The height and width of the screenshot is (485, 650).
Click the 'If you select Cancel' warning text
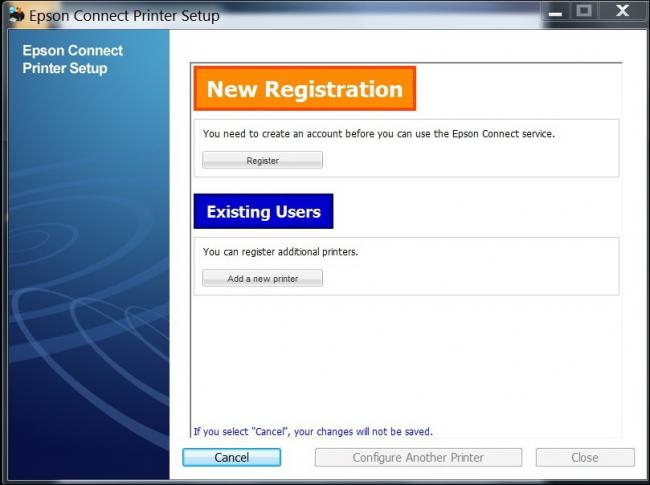(x=313, y=432)
